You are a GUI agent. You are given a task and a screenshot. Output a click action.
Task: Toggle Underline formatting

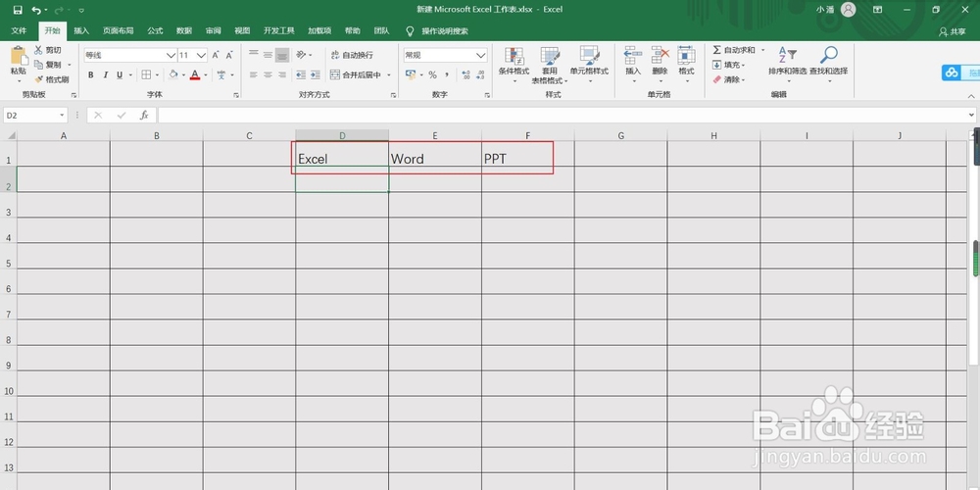coord(120,75)
